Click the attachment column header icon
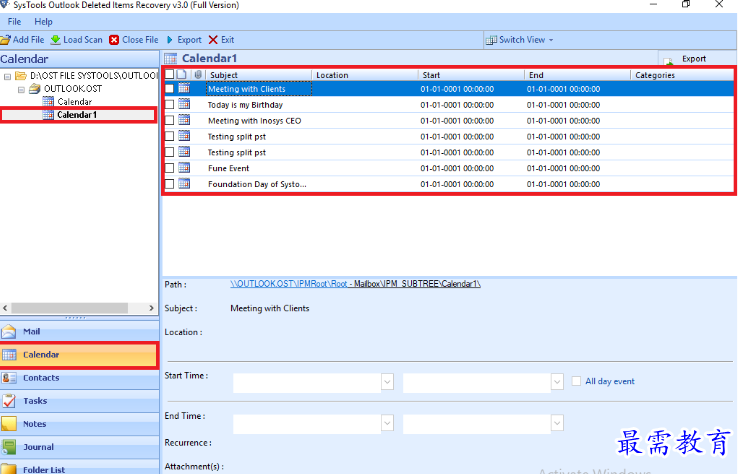 pos(198,74)
